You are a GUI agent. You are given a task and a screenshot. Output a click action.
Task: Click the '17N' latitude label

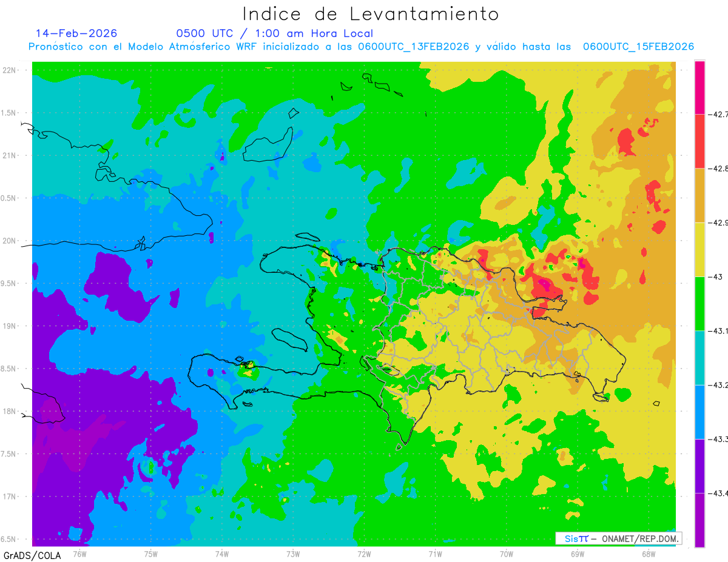[9, 497]
